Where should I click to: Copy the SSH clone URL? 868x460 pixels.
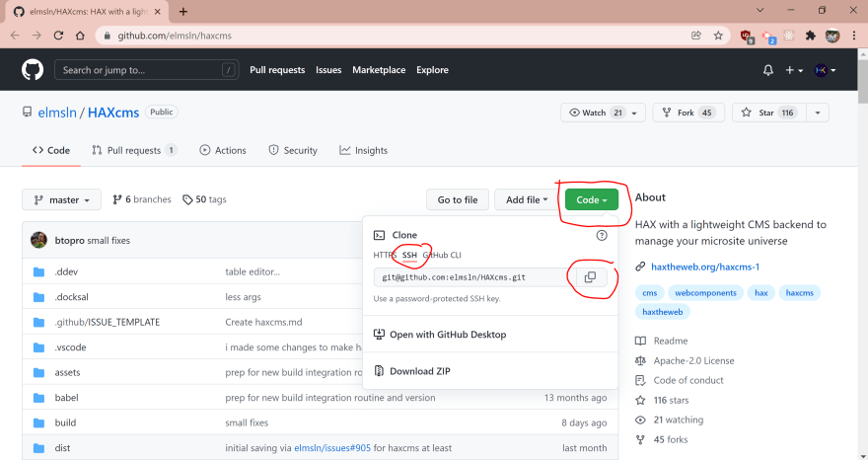pos(590,276)
